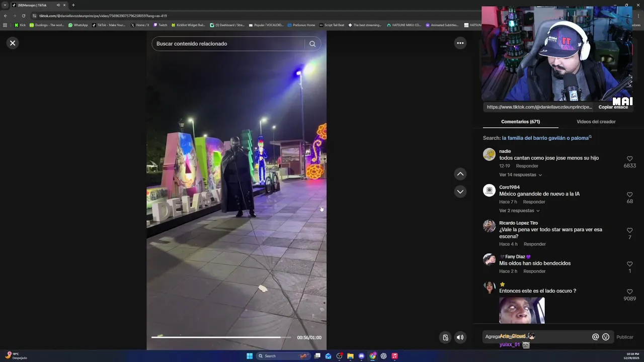View the image attached to the dark side comment
Viewport: 644px width, 362px height.
click(x=522, y=310)
